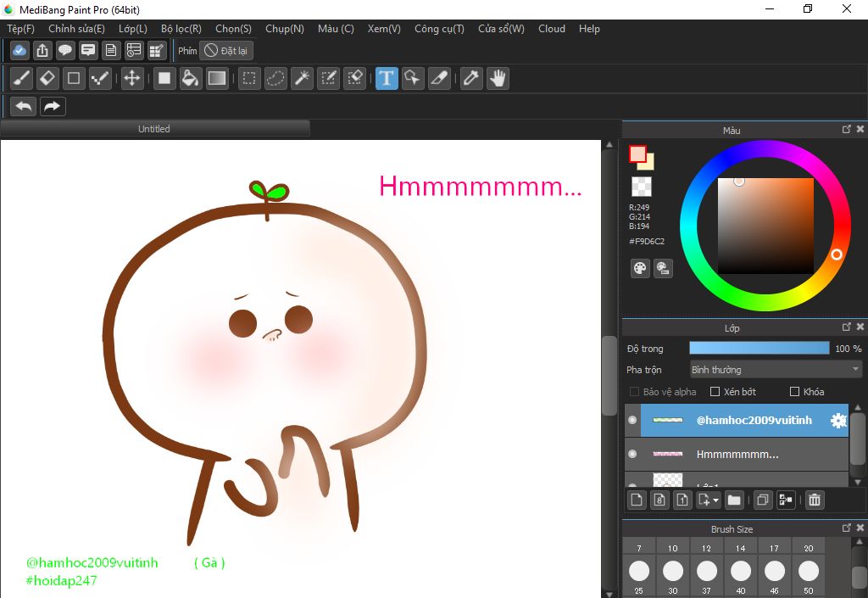868x598 pixels.
Task: Select the Lasso tool
Action: click(275, 78)
